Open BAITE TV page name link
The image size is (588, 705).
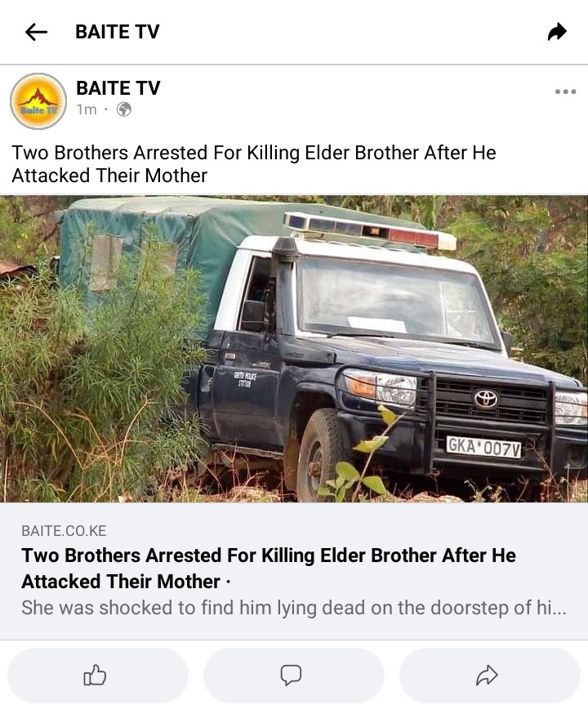click(x=118, y=88)
